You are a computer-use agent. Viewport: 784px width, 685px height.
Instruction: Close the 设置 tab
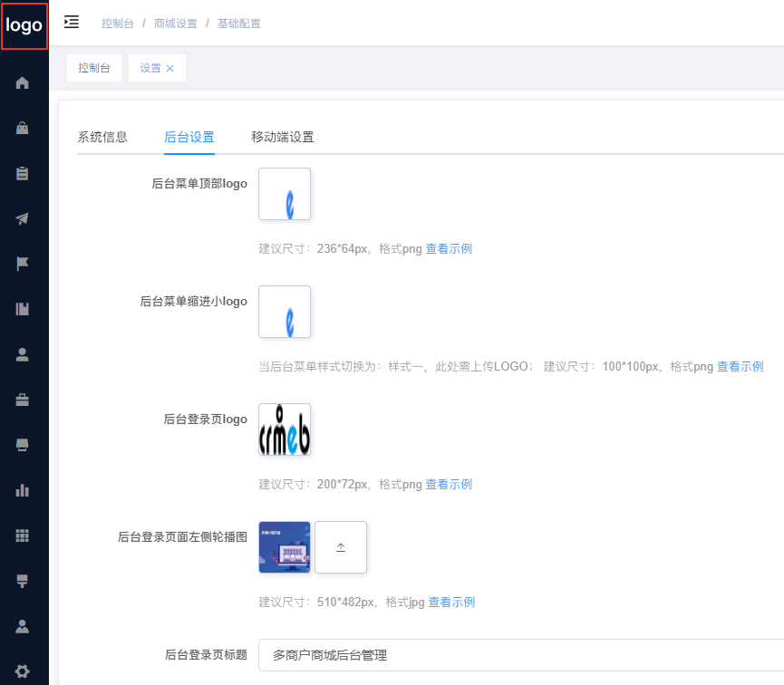(169, 69)
